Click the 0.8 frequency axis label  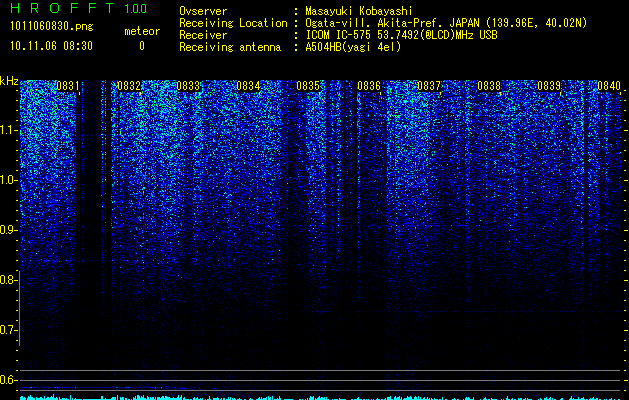point(8,280)
